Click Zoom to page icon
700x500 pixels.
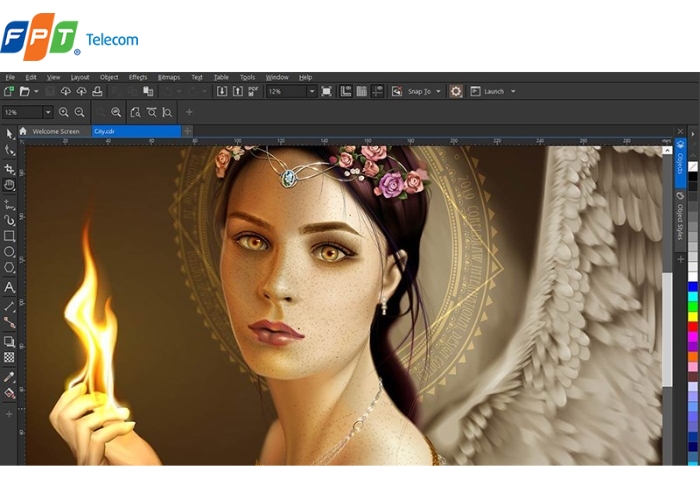click(135, 112)
